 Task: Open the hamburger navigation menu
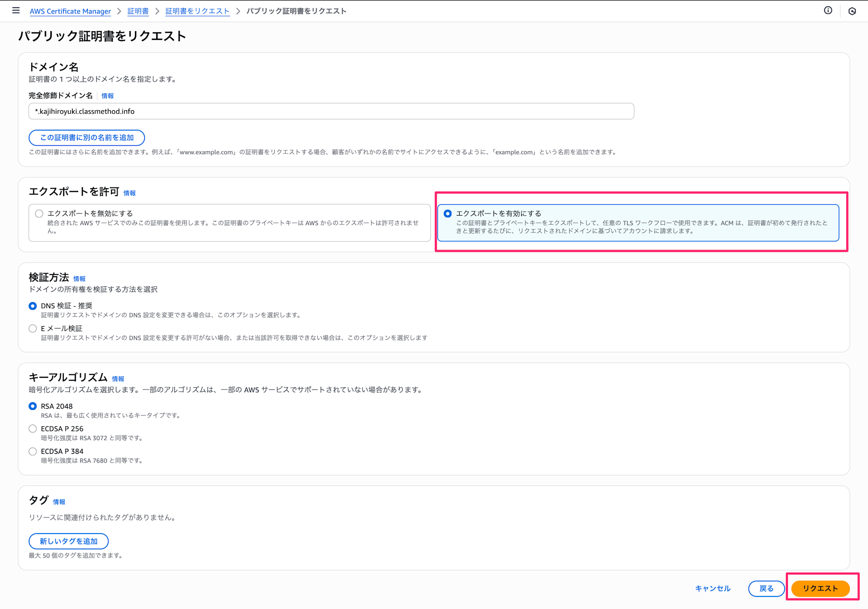(x=16, y=10)
